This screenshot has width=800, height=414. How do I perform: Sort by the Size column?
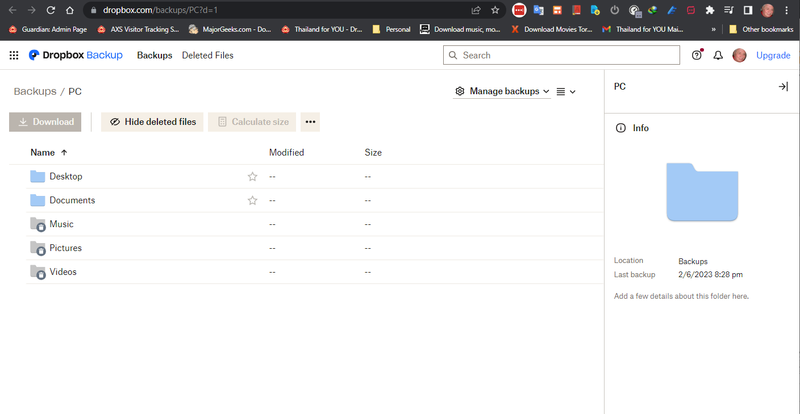[x=373, y=153]
